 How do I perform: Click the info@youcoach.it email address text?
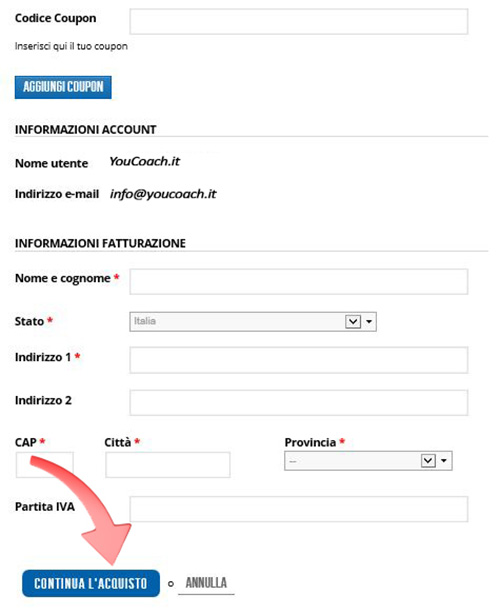163,194
